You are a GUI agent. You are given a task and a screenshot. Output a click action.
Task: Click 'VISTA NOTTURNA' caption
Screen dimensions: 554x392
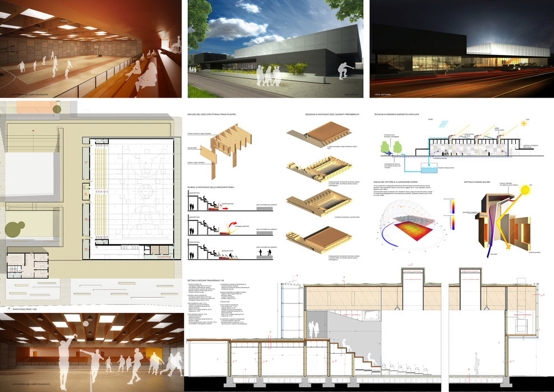coord(383,95)
